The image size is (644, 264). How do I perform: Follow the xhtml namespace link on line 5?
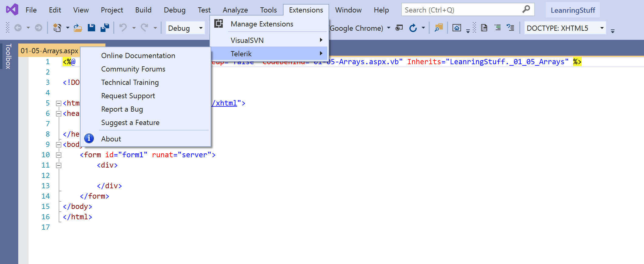pos(225,103)
